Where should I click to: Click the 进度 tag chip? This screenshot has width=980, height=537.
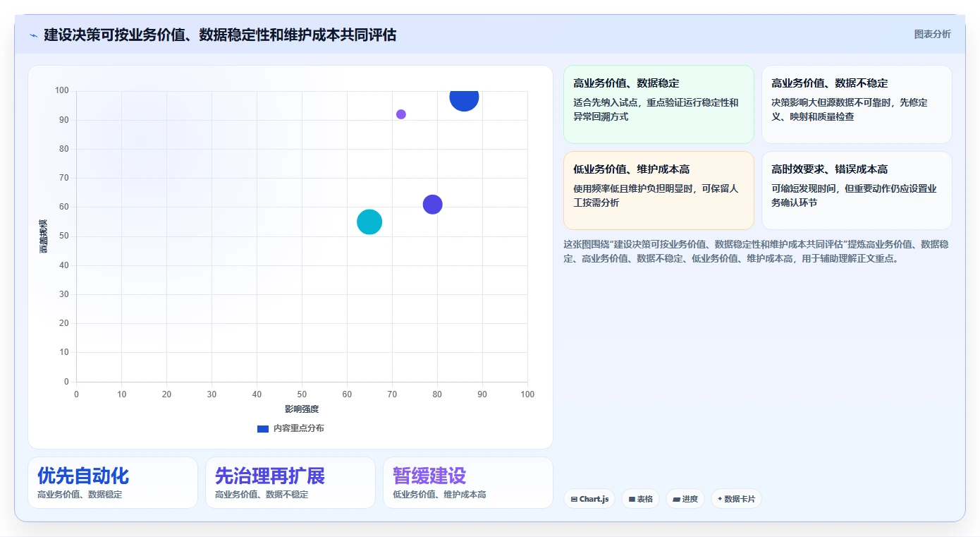click(x=685, y=499)
